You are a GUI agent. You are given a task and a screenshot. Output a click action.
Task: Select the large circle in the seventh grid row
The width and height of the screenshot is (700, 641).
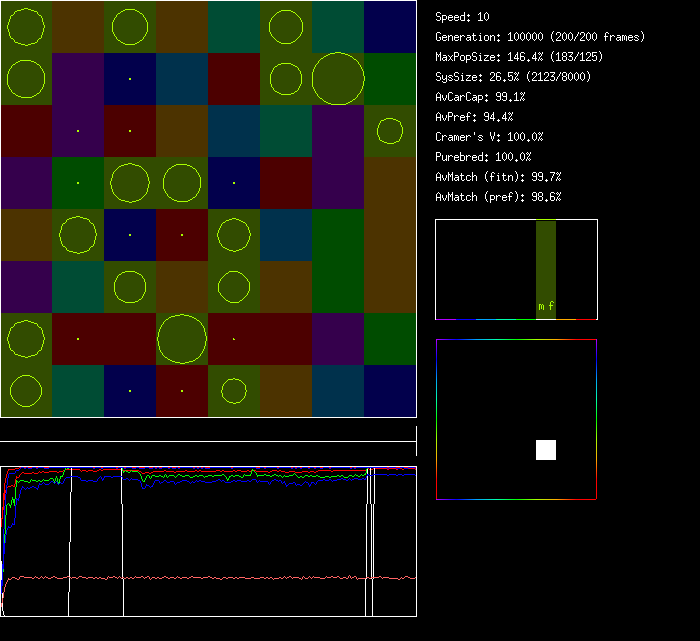click(x=182, y=338)
